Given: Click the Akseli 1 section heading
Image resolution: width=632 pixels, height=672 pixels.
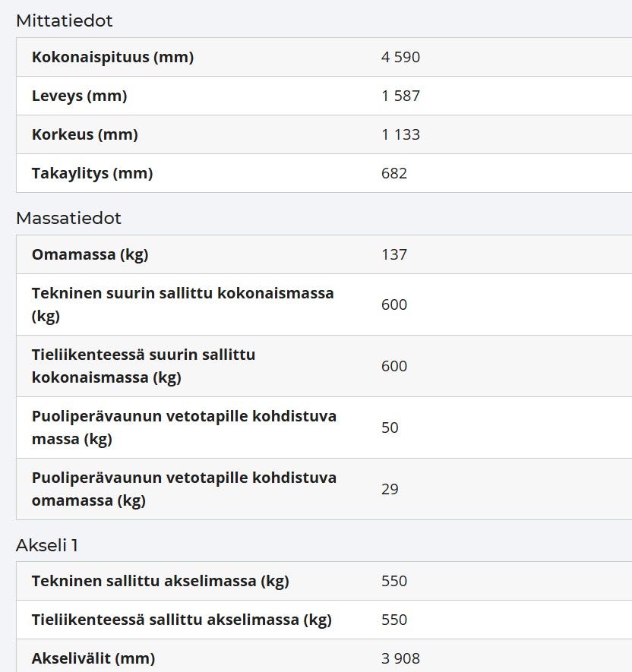Looking at the screenshot, I should (47, 545).
